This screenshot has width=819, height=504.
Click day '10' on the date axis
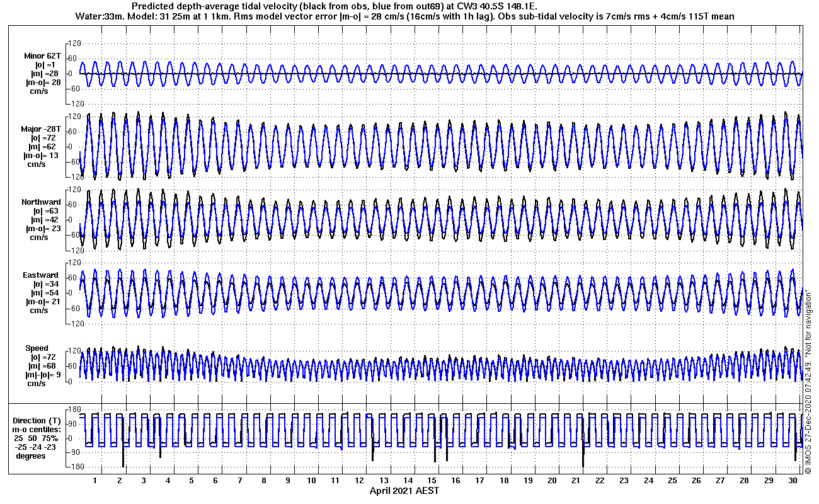coord(312,481)
